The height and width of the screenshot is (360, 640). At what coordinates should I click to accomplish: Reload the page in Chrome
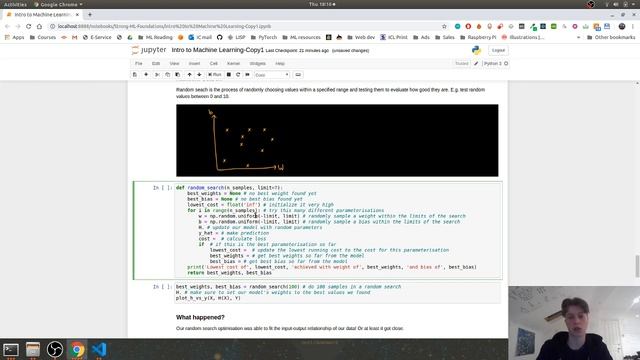tap(28, 26)
